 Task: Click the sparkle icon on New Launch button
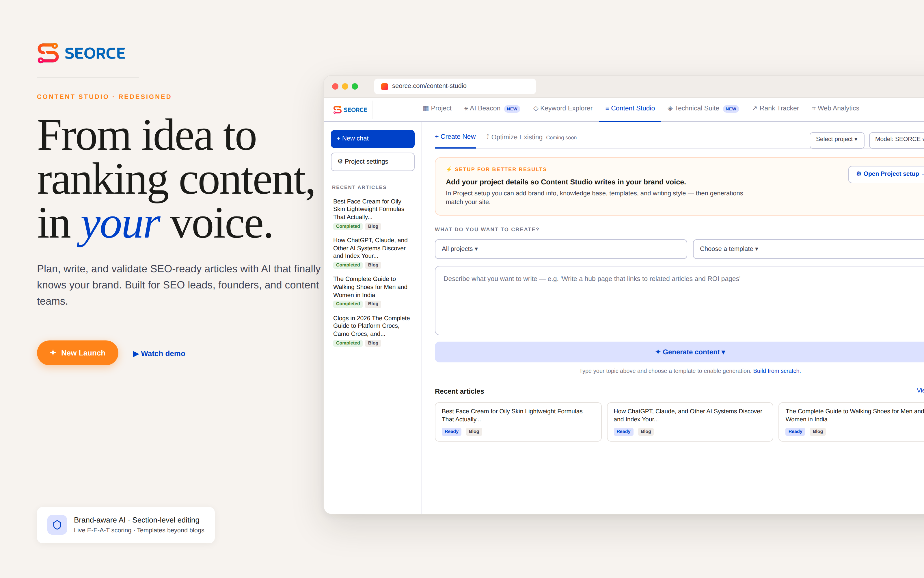53,353
